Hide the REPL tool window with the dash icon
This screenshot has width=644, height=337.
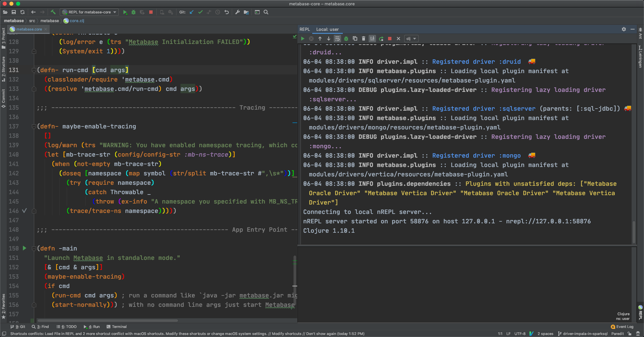pos(633,29)
